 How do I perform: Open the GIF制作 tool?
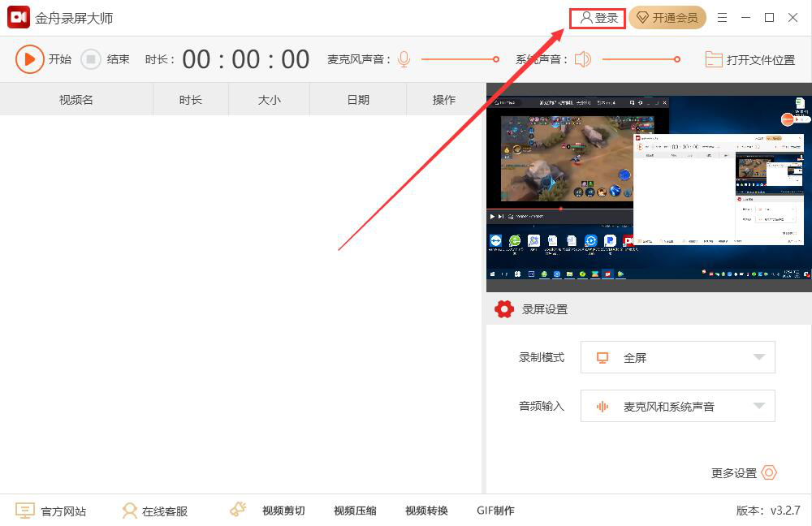495,511
